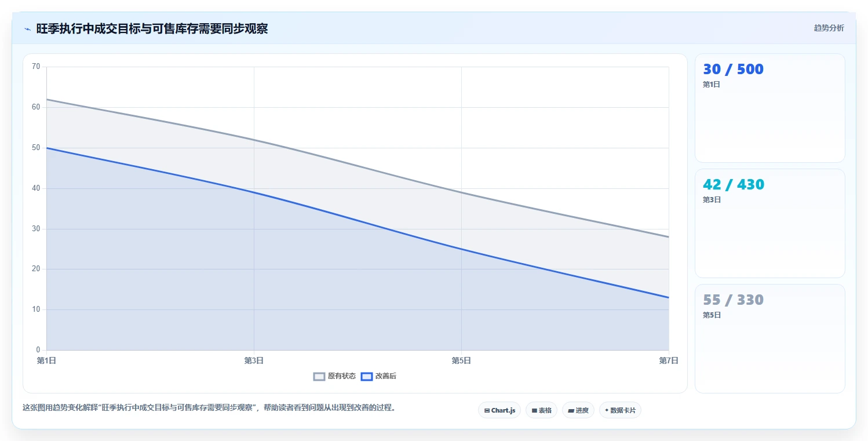Click the blue 改善后 legend color box

[366, 376]
